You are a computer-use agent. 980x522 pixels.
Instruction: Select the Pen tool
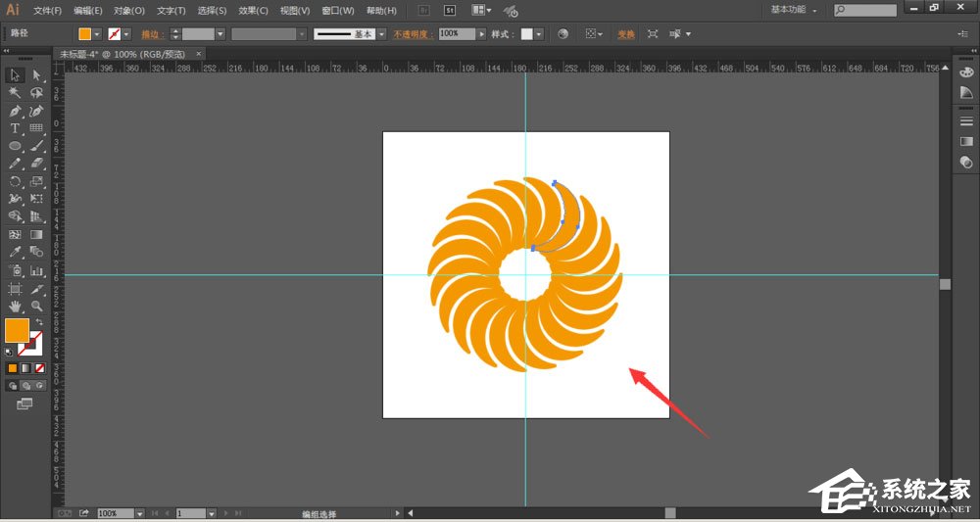tap(16, 111)
